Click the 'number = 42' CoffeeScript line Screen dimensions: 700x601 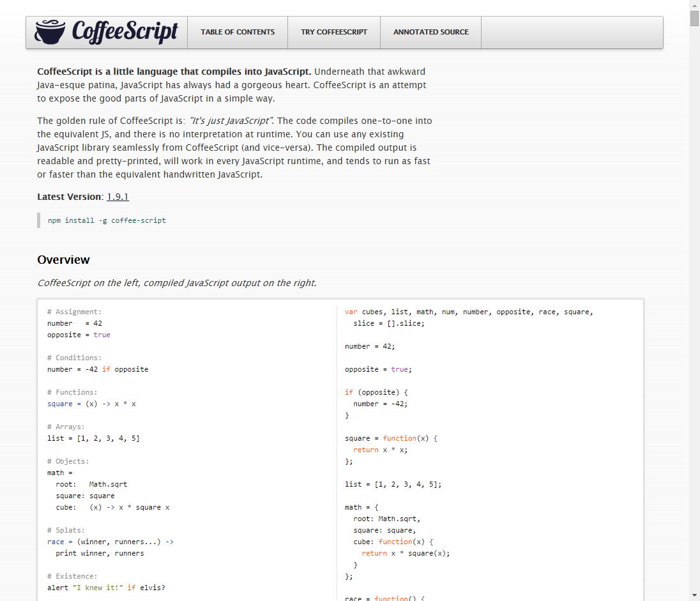[75, 323]
